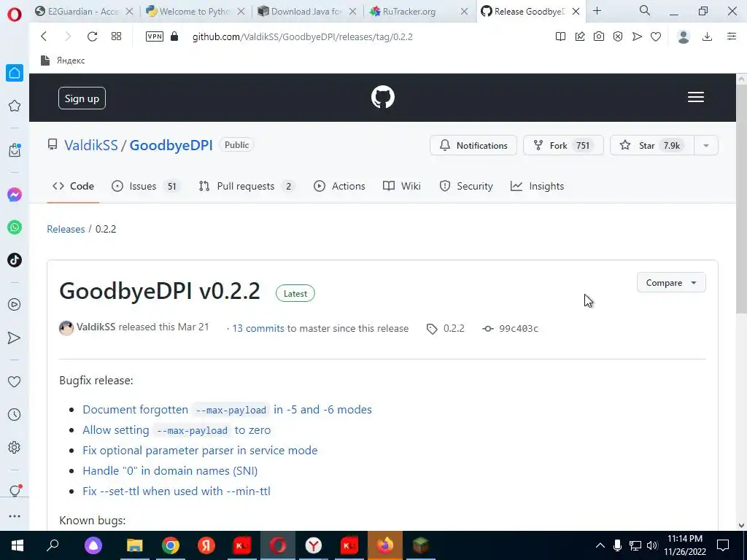Image resolution: width=747 pixels, height=560 pixels.
Task: Take a snapshot with camera icon
Action: tap(599, 36)
